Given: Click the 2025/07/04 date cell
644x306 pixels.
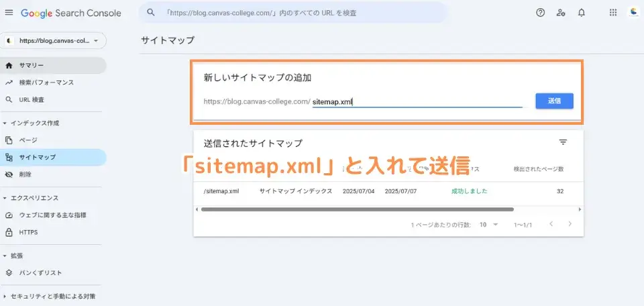Looking at the screenshot, I should [358, 191].
